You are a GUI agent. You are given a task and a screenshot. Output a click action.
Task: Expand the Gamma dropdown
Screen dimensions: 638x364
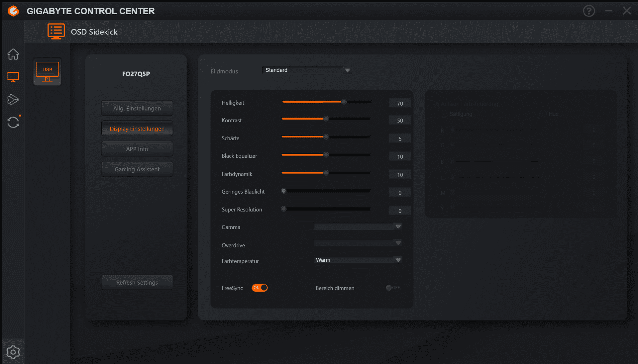(358, 227)
